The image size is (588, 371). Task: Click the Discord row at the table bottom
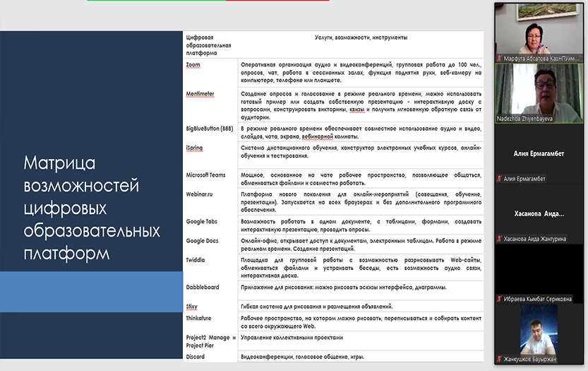(x=196, y=357)
